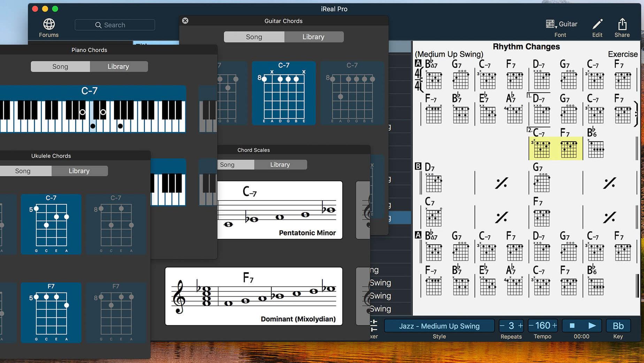Select Library in the Piano Chords panel
This screenshot has width=644, height=363.
tap(118, 66)
